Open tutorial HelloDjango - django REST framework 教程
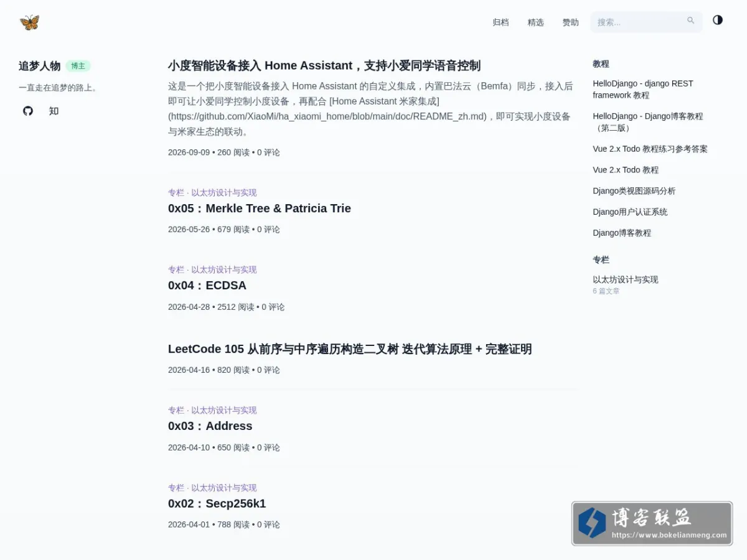This screenshot has height=560, width=747. [643, 89]
